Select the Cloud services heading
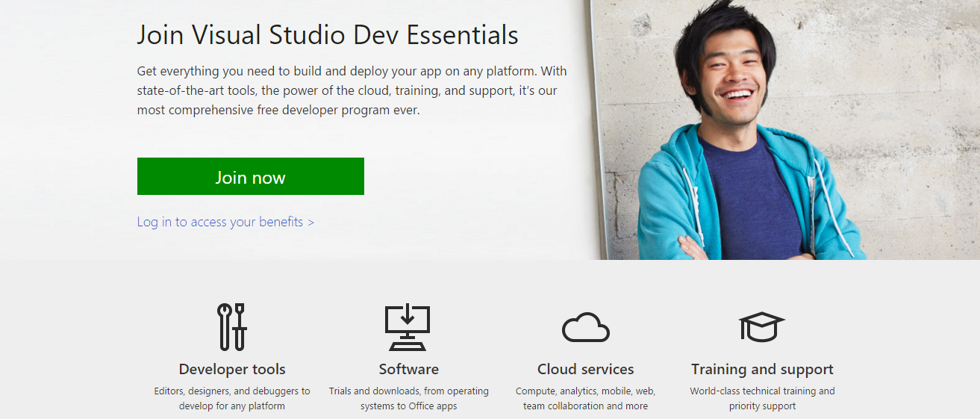 coord(586,369)
